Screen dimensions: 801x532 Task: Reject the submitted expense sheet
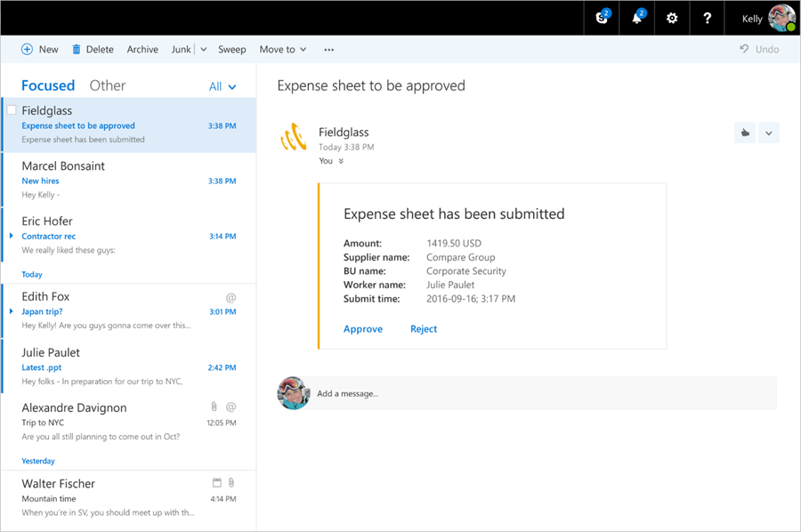click(424, 328)
